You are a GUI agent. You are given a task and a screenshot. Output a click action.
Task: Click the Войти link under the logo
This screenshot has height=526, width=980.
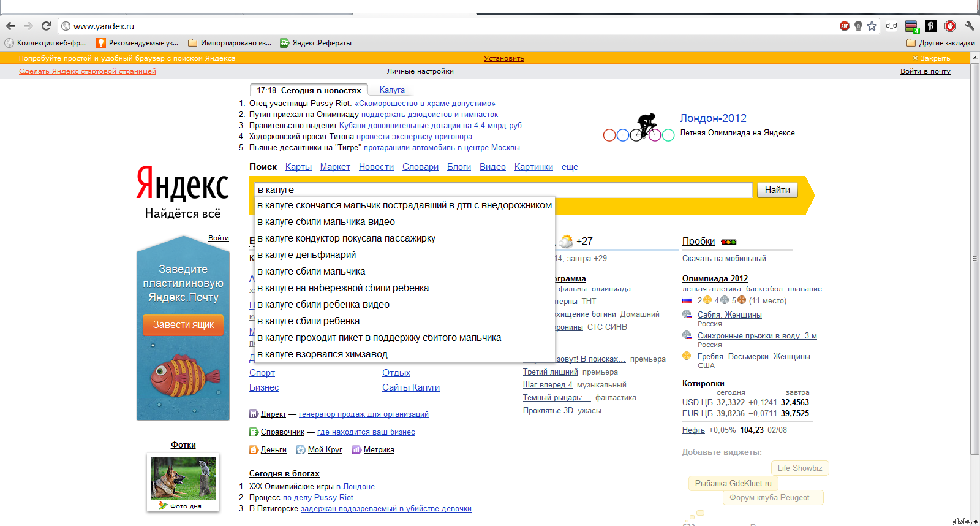point(219,238)
